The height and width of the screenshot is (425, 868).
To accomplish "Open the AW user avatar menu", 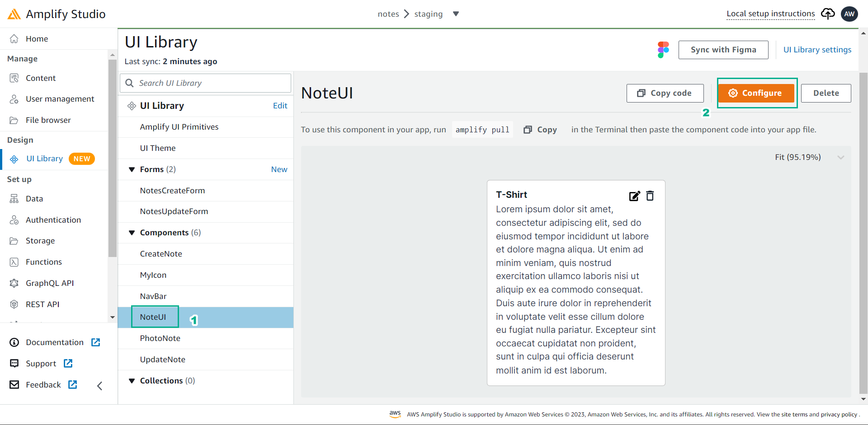I will (x=849, y=14).
